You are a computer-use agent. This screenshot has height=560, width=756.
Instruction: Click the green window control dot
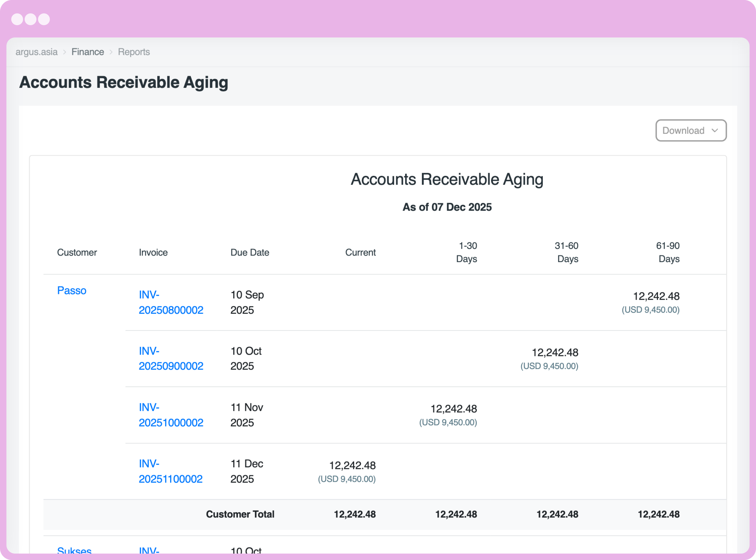coord(44,19)
